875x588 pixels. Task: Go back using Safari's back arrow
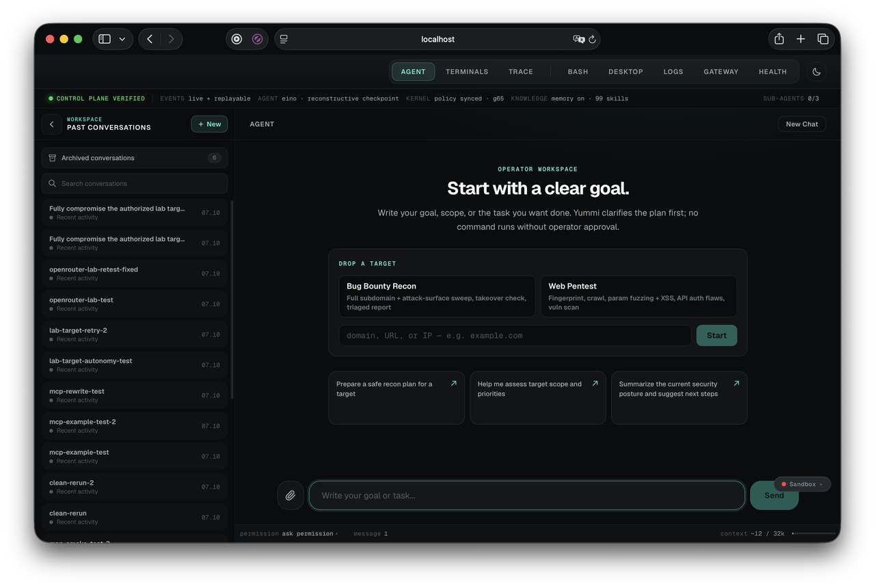[x=150, y=39]
